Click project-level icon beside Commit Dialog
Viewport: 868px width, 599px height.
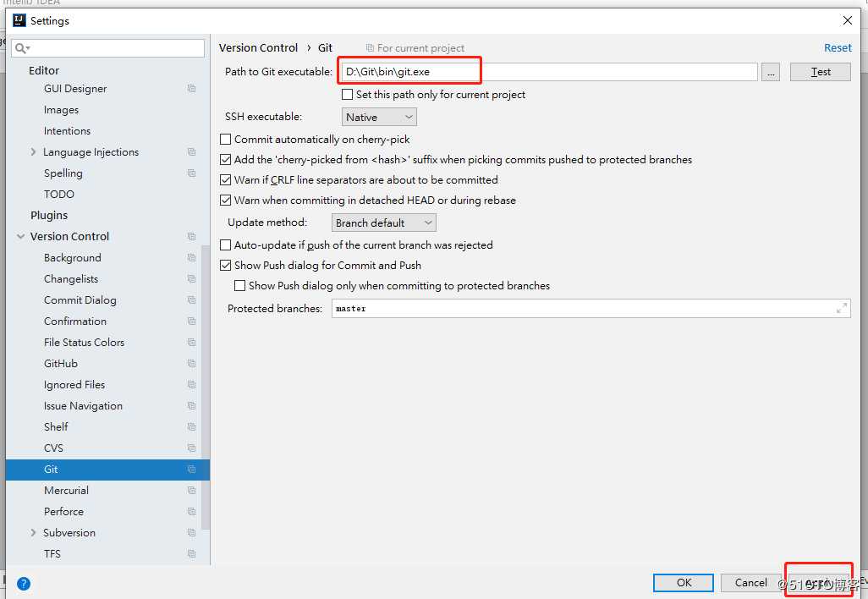(x=191, y=300)
